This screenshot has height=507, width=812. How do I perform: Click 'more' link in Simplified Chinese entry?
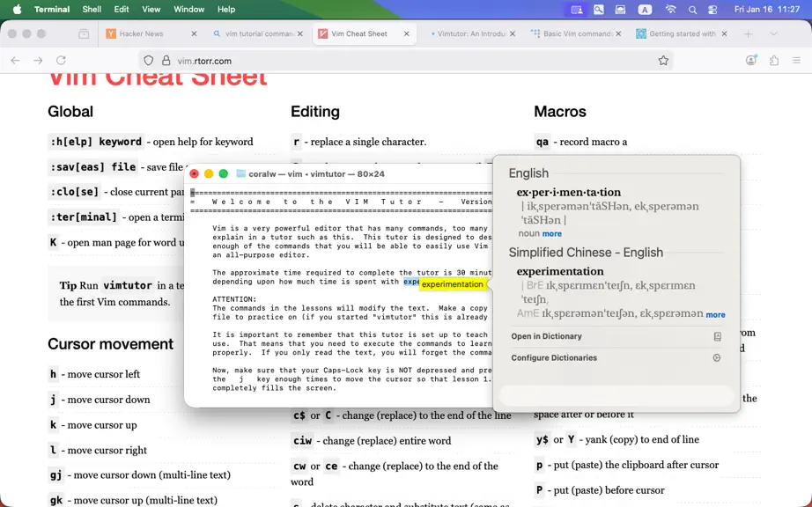(716, 314)
